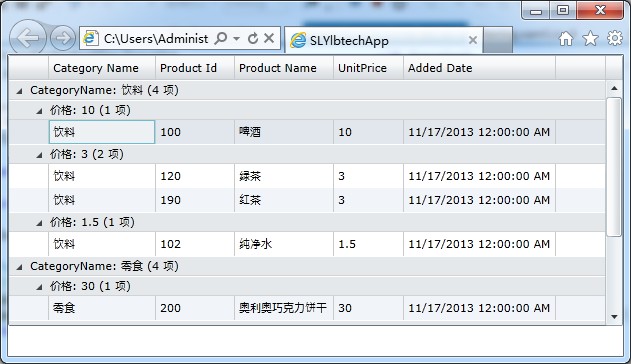Click the address bar URL field
631x364 pixels.
[156, 39]
